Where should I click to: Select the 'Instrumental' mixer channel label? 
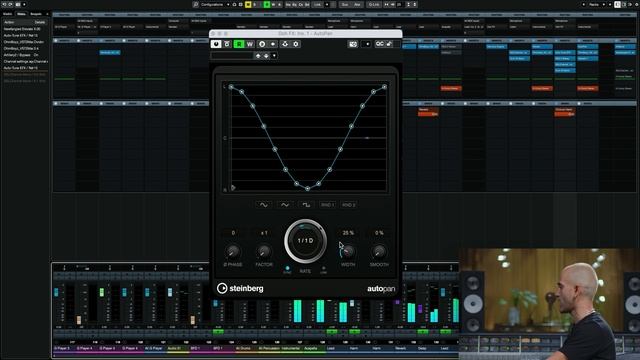coord(291,349)
